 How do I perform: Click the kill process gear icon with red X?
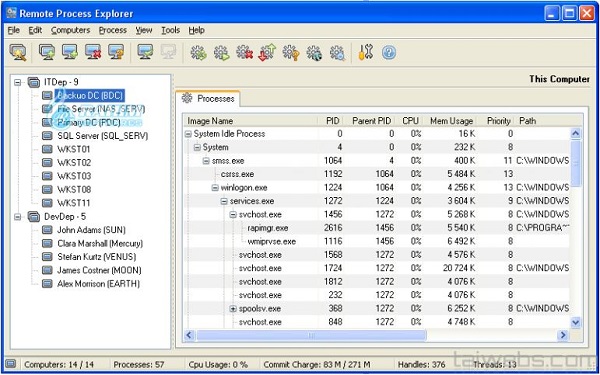(x=244, y=52)
